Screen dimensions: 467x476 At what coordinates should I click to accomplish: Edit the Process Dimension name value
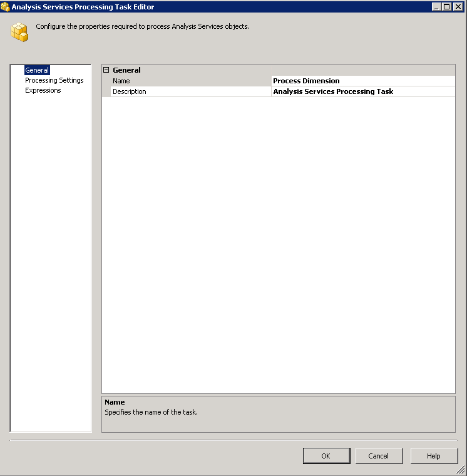click(363, 81)
